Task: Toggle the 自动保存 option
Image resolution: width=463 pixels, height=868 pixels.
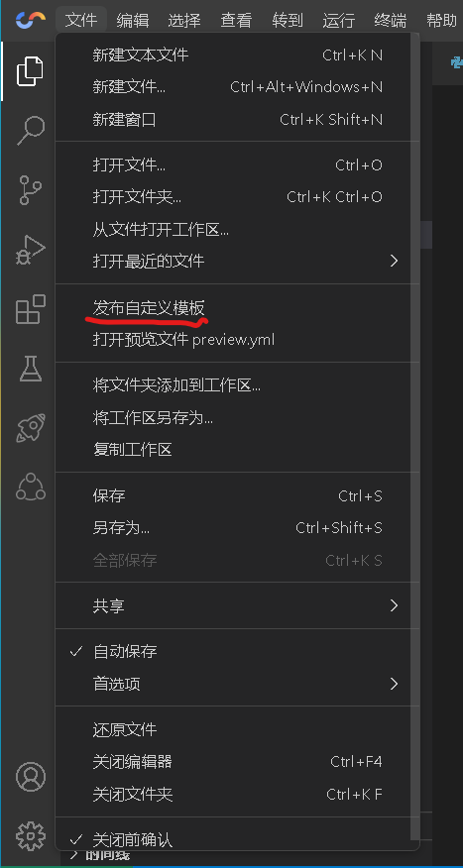Action: (x=233, y=652)
